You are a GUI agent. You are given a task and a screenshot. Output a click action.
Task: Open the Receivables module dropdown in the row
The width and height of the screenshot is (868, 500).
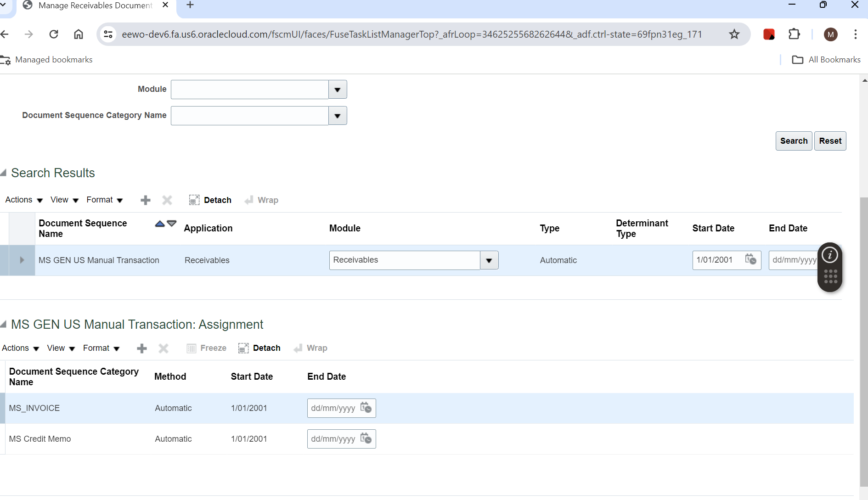click(x=488, y=260)
